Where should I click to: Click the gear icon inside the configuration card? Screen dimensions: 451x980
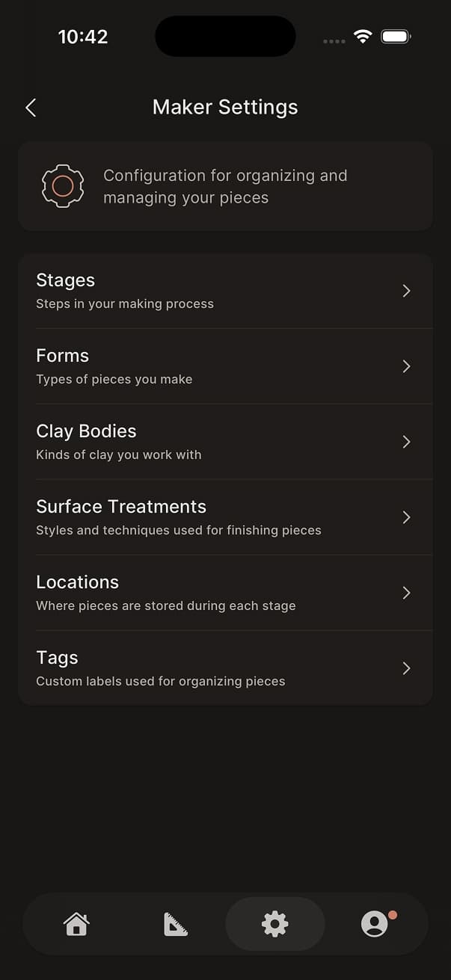(x=63, y=186)
